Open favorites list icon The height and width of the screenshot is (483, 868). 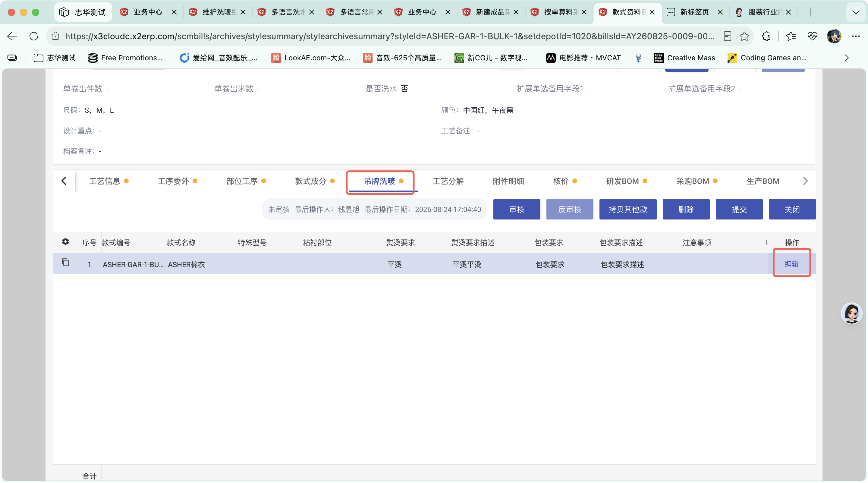pos(791,36)
